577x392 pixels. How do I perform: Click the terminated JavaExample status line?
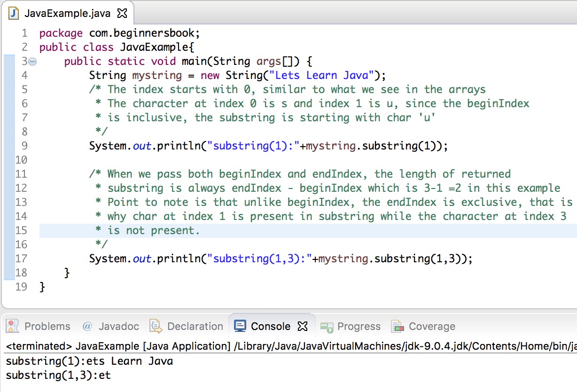click(141, 346)
